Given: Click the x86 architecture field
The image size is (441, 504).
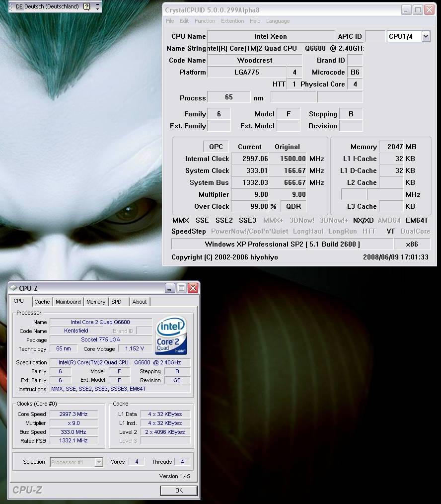Looking at the screenshot, I should [x=412, y=244].
